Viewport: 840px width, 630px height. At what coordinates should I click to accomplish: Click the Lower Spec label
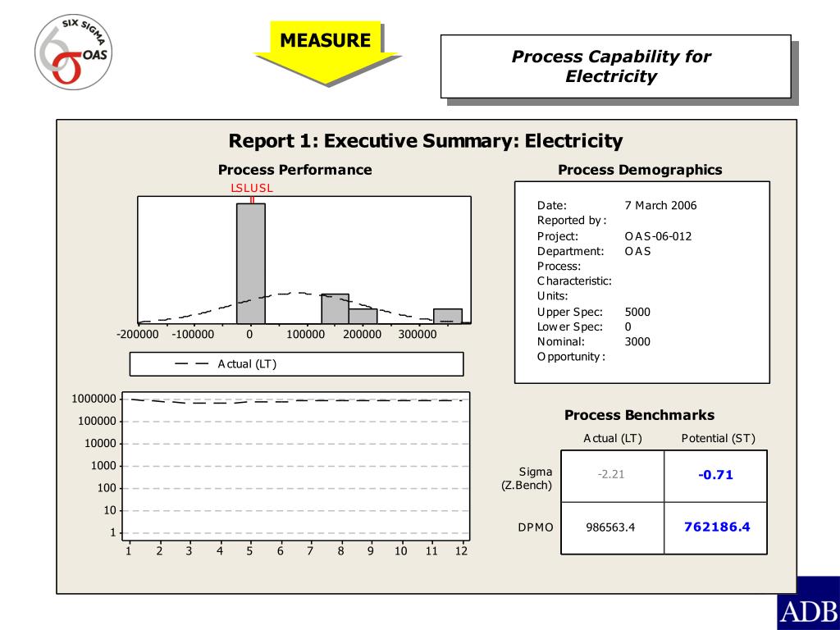(x=570, y=326)
